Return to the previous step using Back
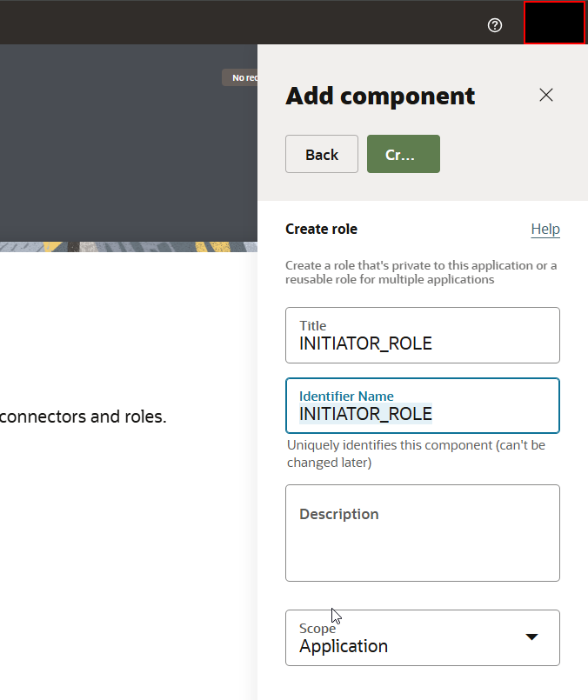Screen dimensions: 588x700 (x=321, y=153)
